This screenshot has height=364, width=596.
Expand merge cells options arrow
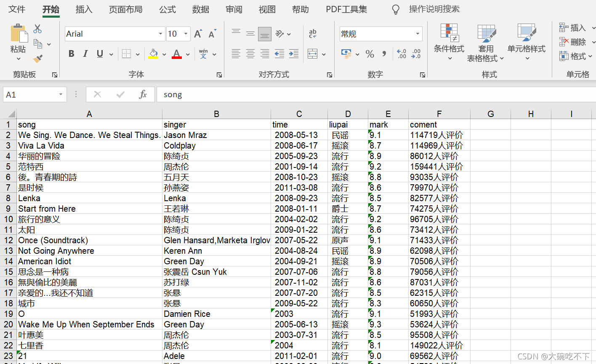[324, 54]
